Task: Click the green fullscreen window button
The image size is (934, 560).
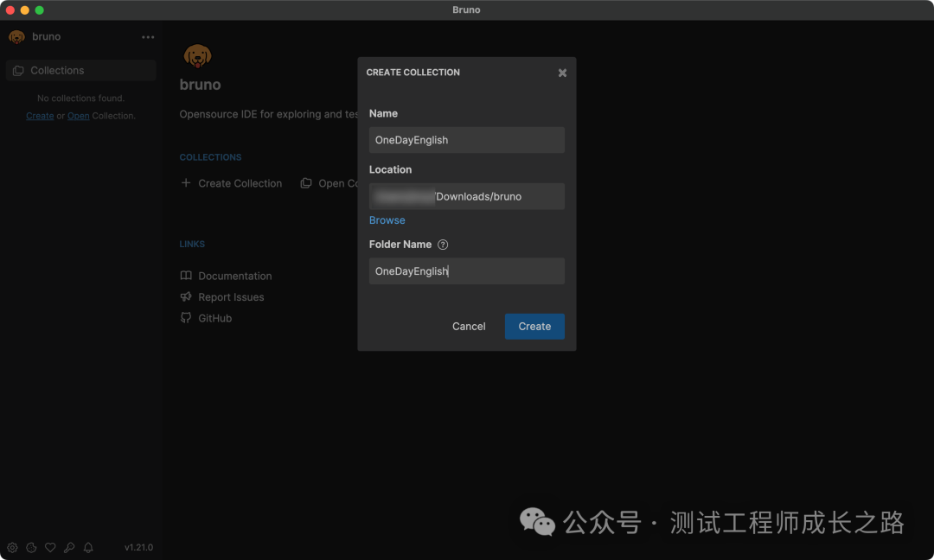Action: (x=39, y=10)
